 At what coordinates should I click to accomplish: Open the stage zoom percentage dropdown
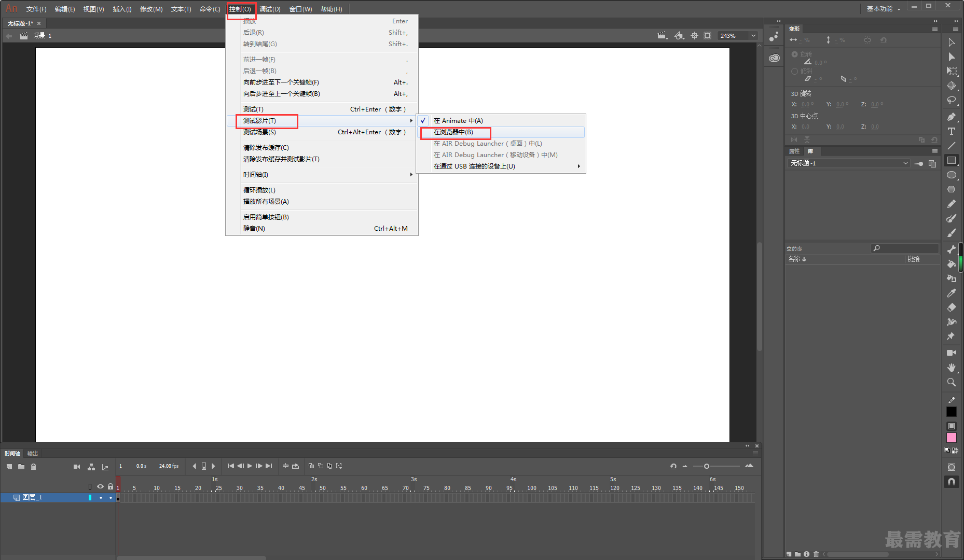753,36
